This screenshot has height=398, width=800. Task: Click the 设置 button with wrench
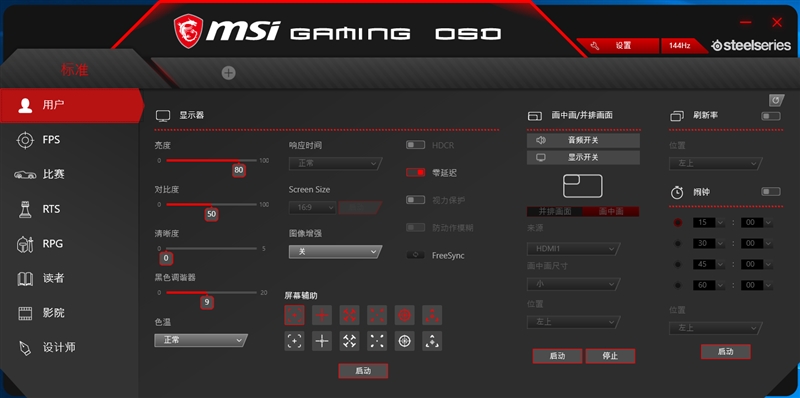[618, 45]
